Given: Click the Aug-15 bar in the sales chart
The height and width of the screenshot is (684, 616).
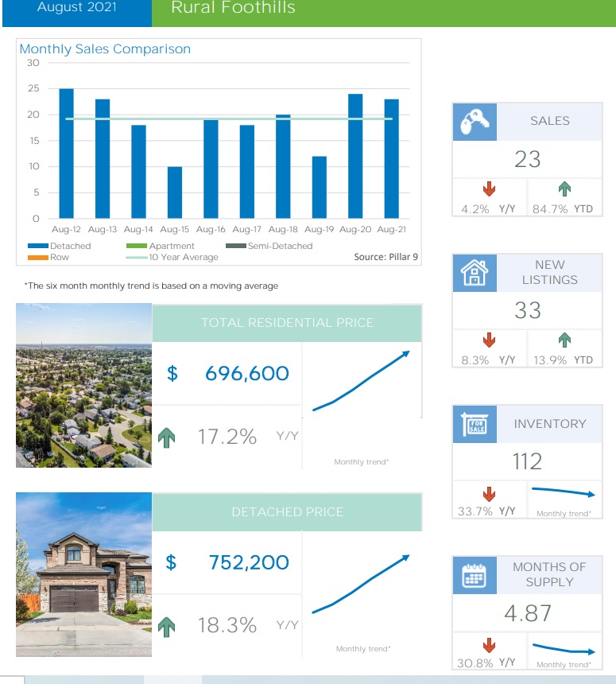Looking at the screenshot, I should coord(175,192).
